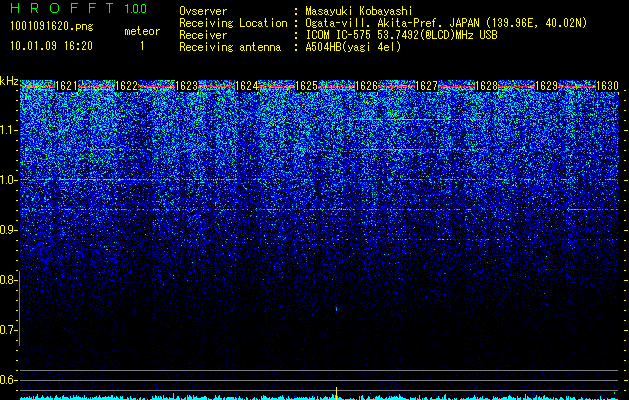Image resolution: width=629 pixels, height=400 pixels.
Task: Click the 'Receiving antenna' label
Action: pos(230,47)
